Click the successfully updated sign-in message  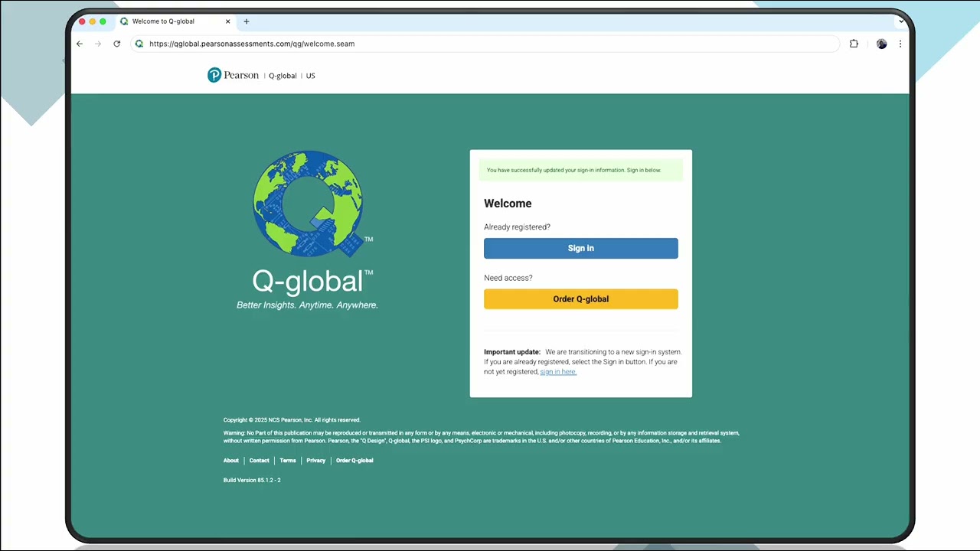(580, 170)
